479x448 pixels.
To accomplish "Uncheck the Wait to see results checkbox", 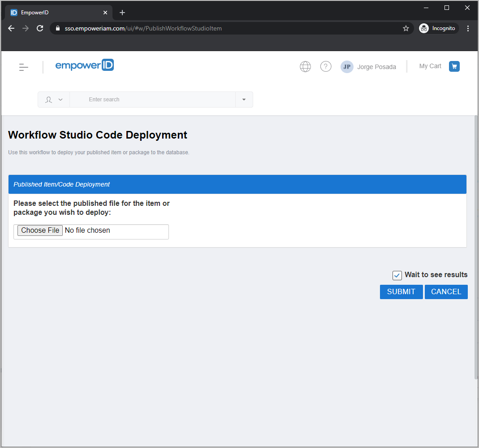I will [x=397, y=275].
